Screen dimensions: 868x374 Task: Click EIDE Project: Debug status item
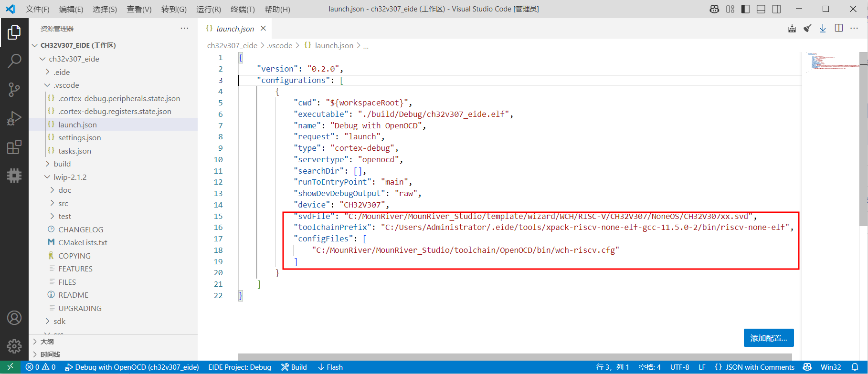pyautogui.click(x=240, y=367)
